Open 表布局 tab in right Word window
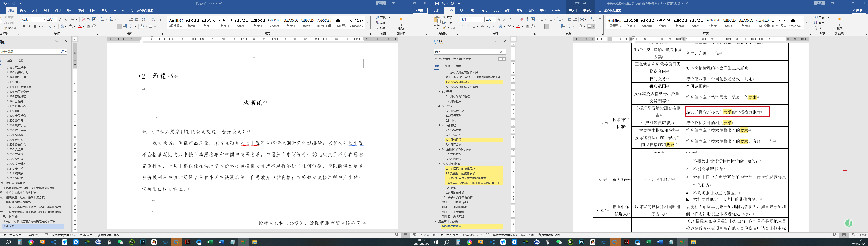This screenshot has height=246, width=868. click(x=587, y=11)
